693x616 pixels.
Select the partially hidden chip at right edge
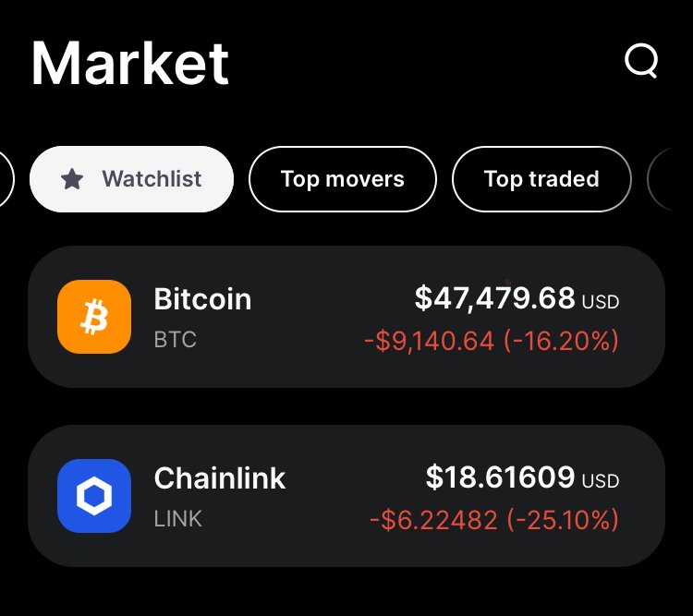pos(662,179)
